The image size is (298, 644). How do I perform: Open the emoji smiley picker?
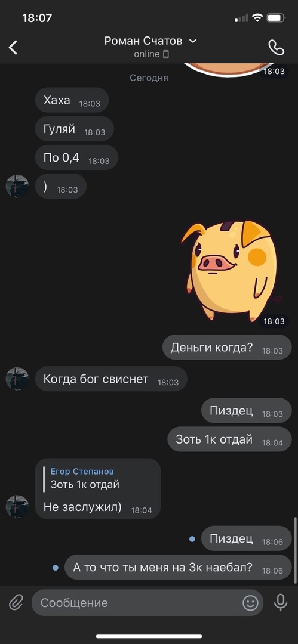(x=250, y=603)
